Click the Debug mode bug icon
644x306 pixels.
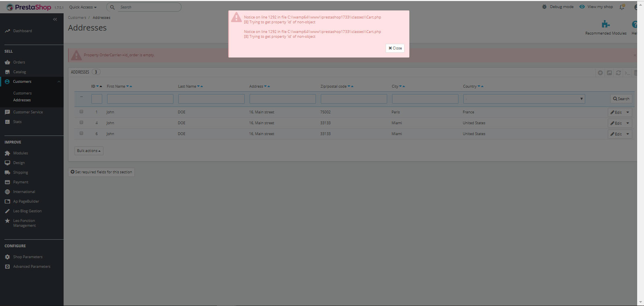click(545, 7)
